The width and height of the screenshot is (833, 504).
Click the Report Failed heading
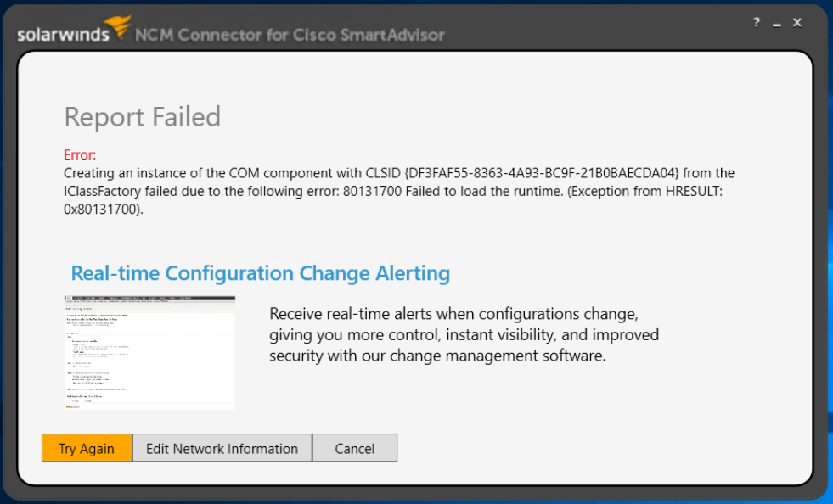point(142,116)
